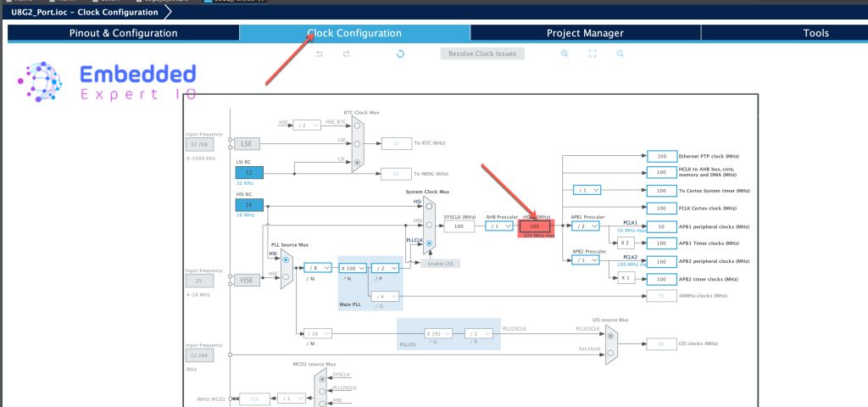
Task: Open the Main PLL X 100 multiplier dropdown
Action: pyautogui.click(x=353, y=267)
